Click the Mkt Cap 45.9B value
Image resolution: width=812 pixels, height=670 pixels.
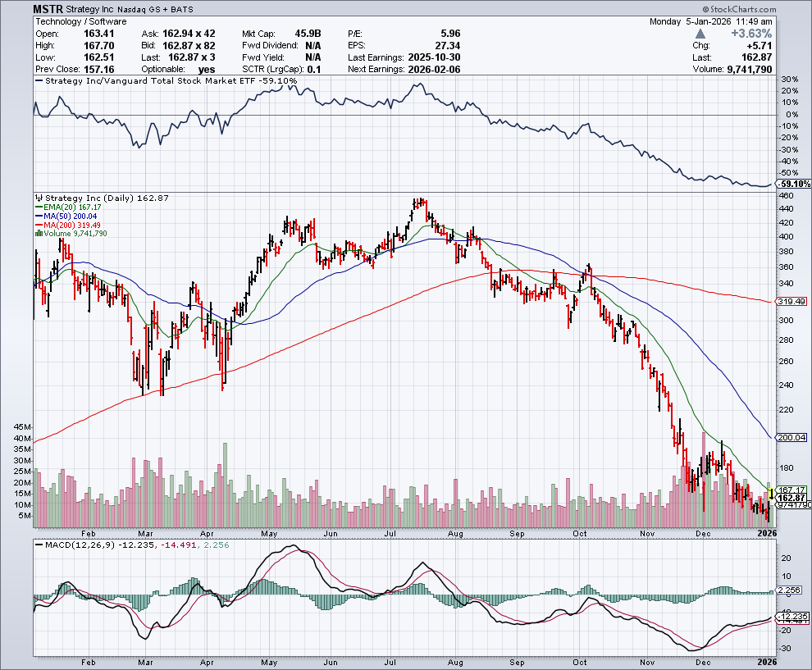tap(306, 34)
